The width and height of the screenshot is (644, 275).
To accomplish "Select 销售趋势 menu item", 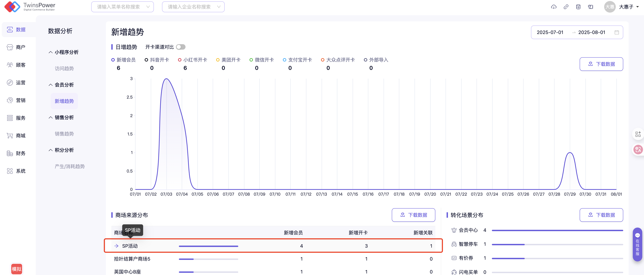I will (64, 134).
